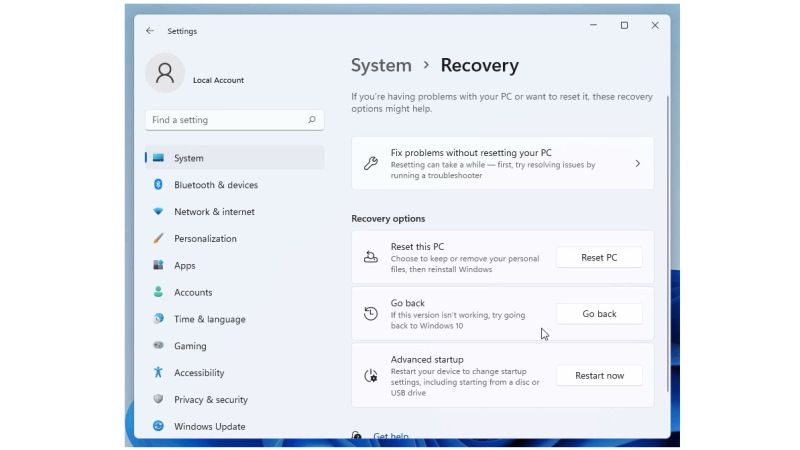Image resolution: width=800 pixels, height=450 pixels.
Task: Click 'back to Windows 10' description text
Action: (x=427, y=326)
